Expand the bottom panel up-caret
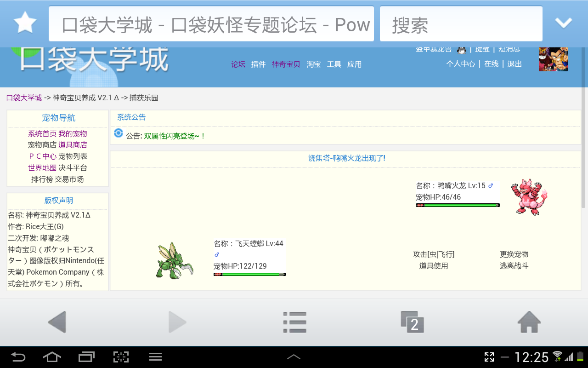 click(294, 357)
